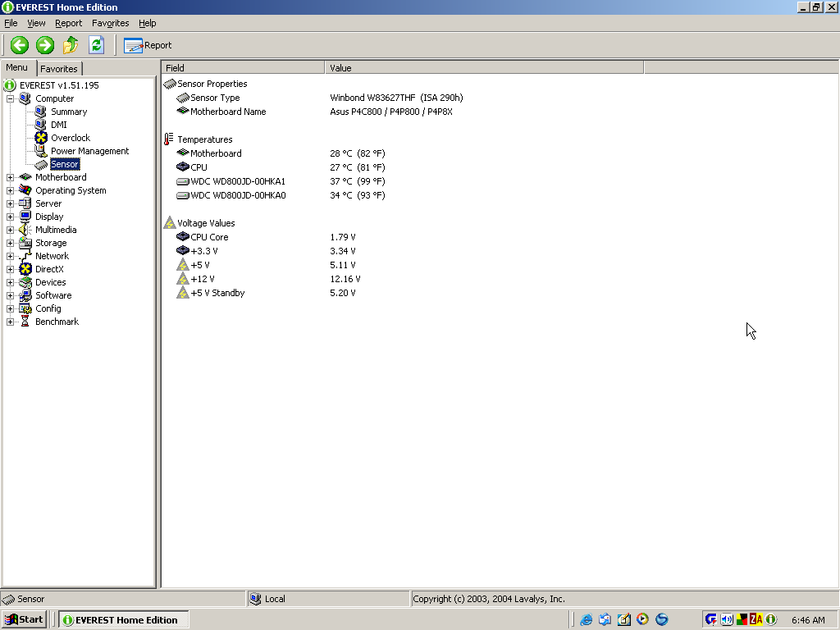Expand the Storage tree node
The width and height of the screenshot is (840, 630).
click(x=10, y=243)
